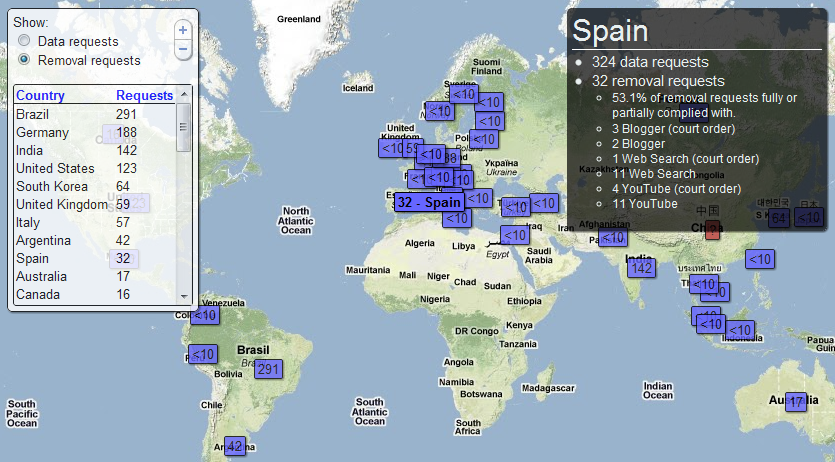
Task: Click the 42 marker on Argentina
Action: [235, 446]
